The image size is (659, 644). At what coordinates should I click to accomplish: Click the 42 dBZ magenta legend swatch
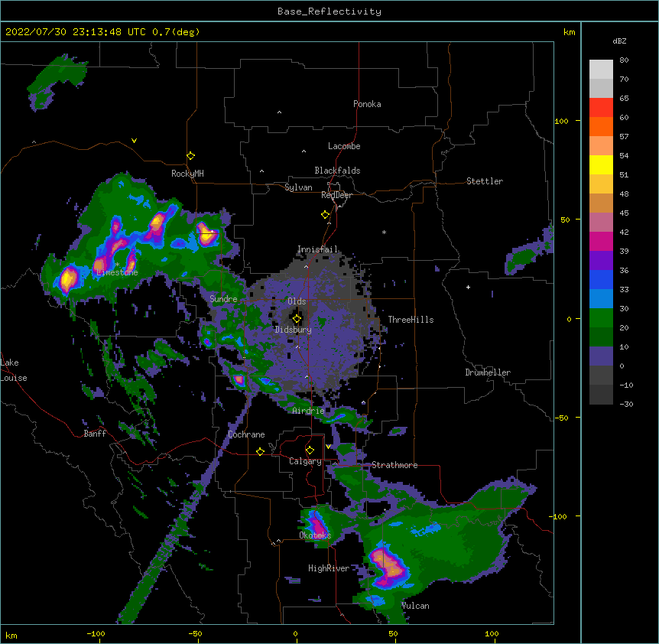click(x=601, y=241)
